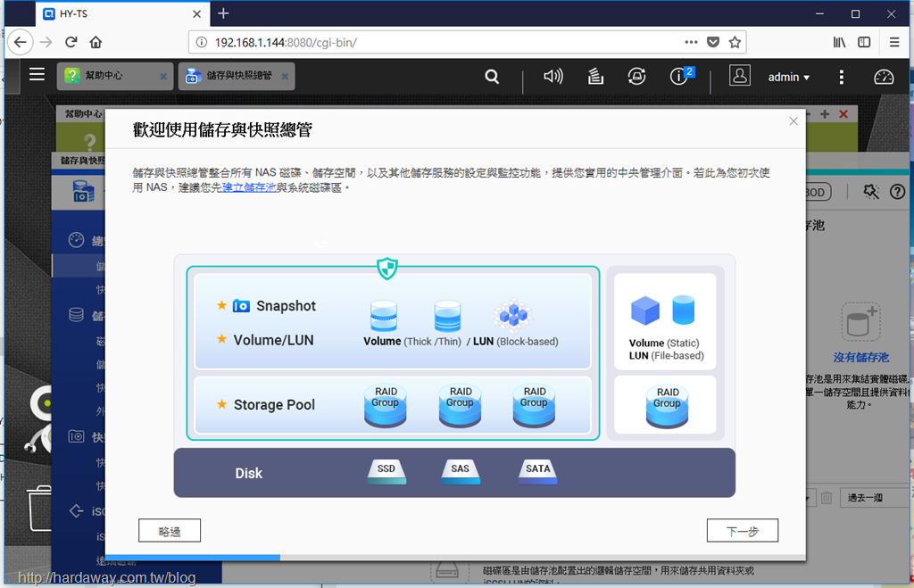The height and width of the screenshot is (588, 914).
Task: Close the welcome dialog with X
Action: click(794, 121)
